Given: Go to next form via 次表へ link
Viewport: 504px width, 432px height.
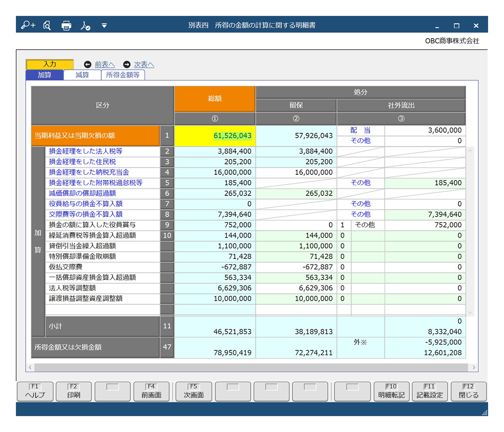Looking at the screenshot, I should pyautogui.click(x=144, y=64).
